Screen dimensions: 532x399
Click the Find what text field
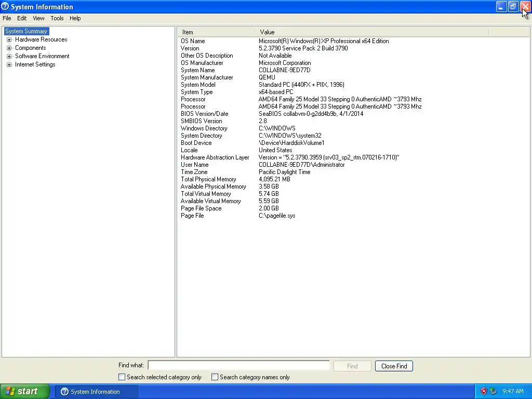point(239,365)
